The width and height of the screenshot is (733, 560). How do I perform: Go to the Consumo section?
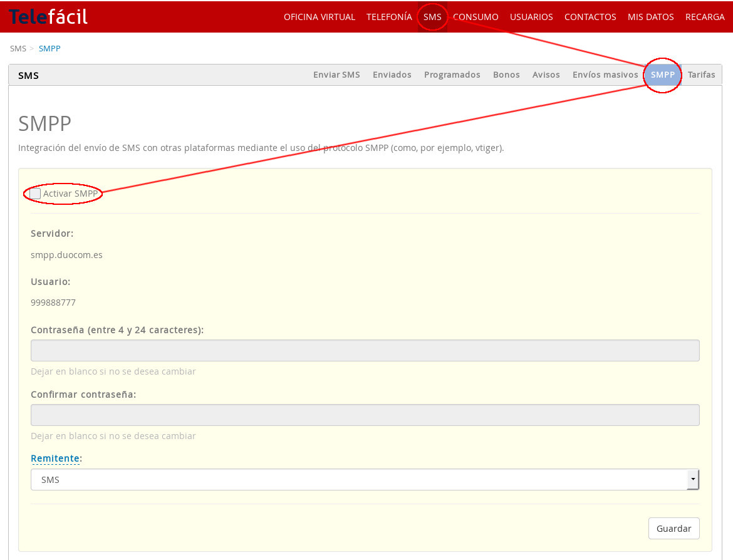(476, 17)
